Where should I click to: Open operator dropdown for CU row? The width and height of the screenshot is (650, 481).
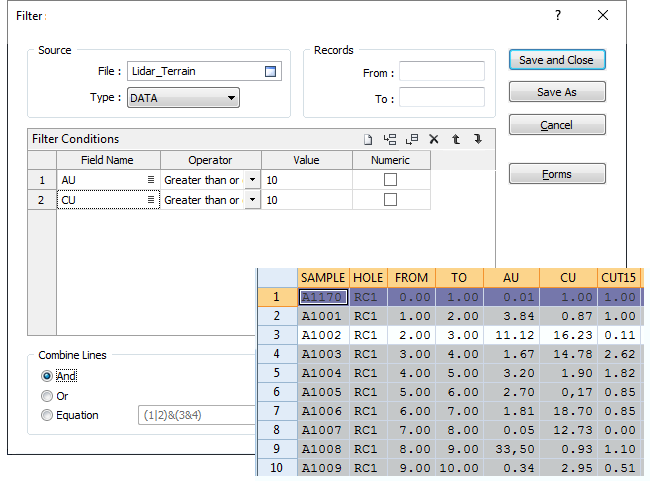[x=252, y=200]
